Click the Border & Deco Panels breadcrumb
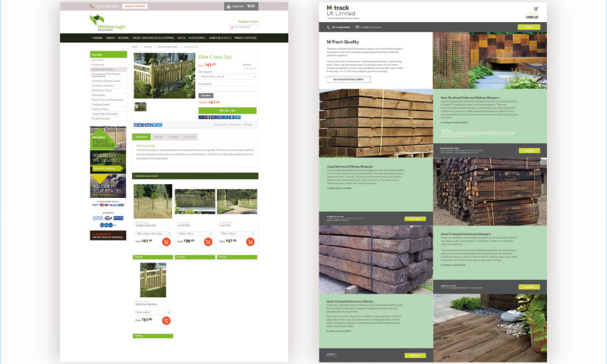607x364 pixels. click(168, 47)
